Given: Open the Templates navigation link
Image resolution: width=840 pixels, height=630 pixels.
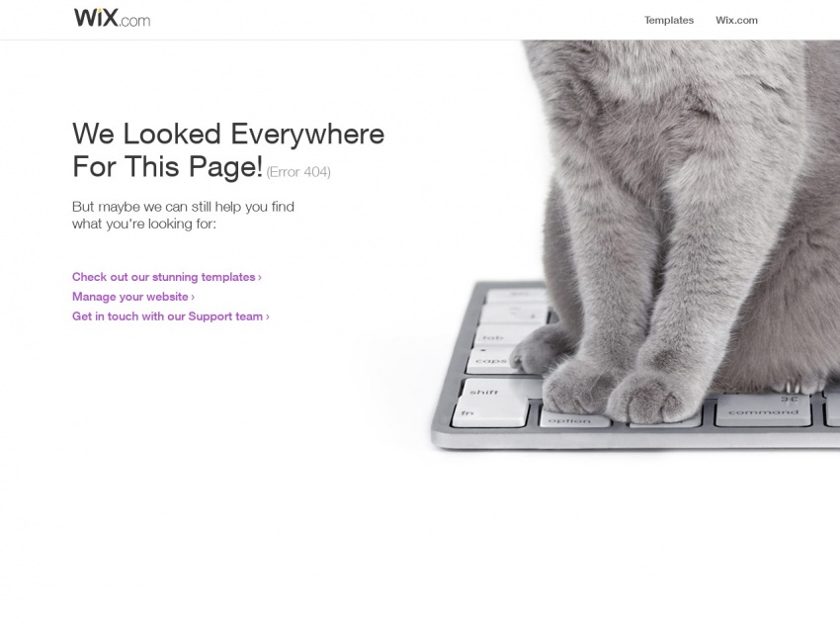Looking at the screenshot, I should pyautogui.click(x=669, y=20).
